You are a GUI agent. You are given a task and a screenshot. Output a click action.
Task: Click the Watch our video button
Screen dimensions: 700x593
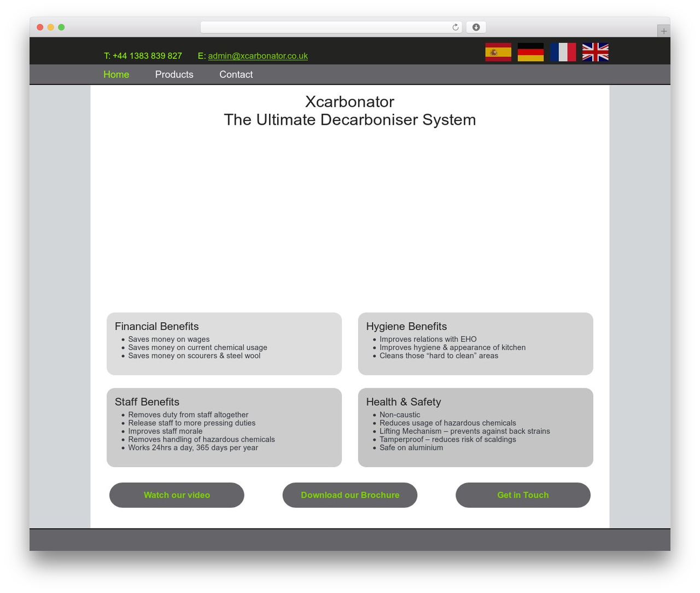click(x=177, y=495)
